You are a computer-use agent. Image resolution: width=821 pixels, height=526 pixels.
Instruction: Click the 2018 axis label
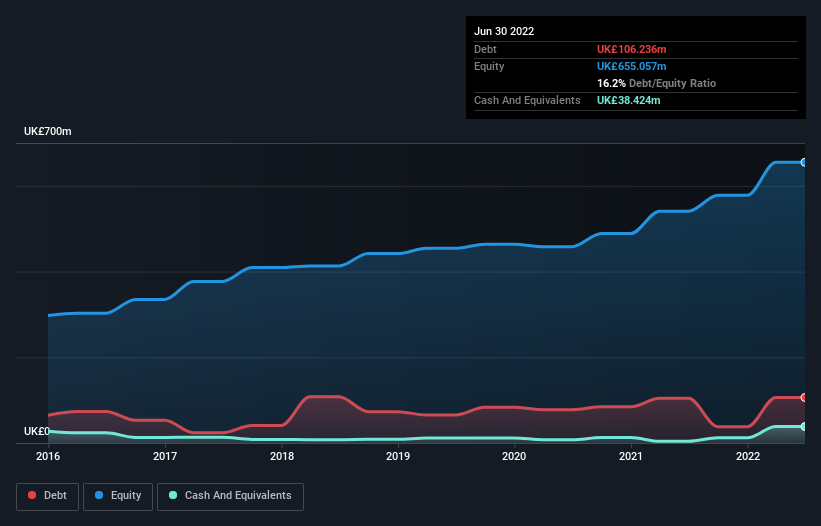[282, 456]
